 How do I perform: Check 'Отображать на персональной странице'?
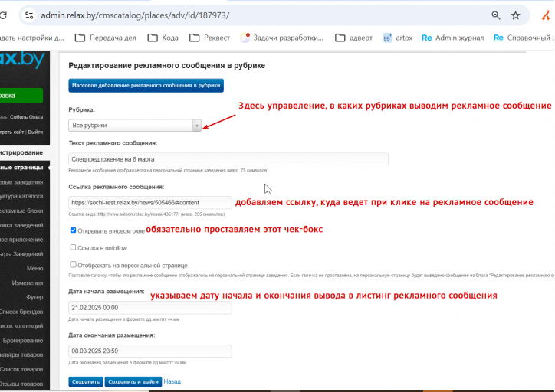click(x=73, y=264)
